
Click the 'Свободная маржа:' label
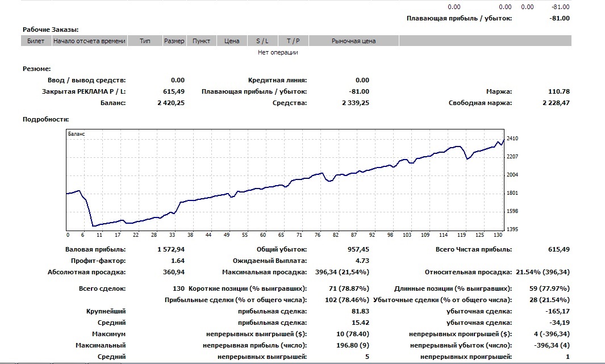481,103
